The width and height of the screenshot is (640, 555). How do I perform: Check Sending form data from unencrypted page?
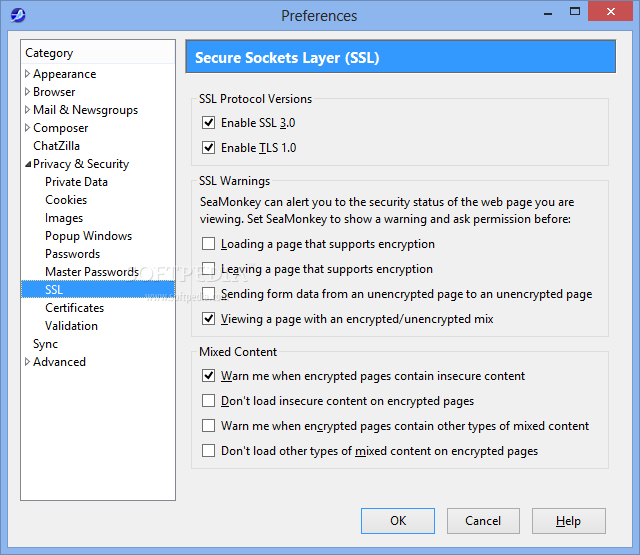pos(209,293)
